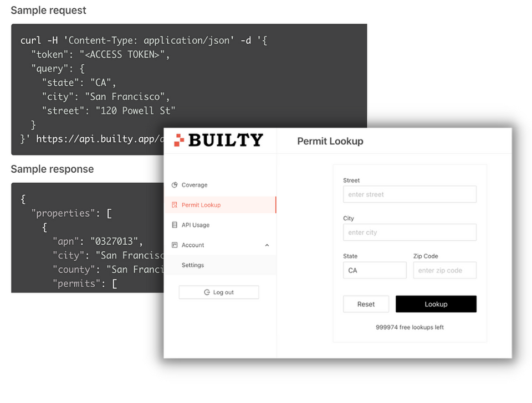Image resolution: width=532 pixels, height=403 pixels.
Task: Click the API Usage list icon
Action: [x=175, y=225]
